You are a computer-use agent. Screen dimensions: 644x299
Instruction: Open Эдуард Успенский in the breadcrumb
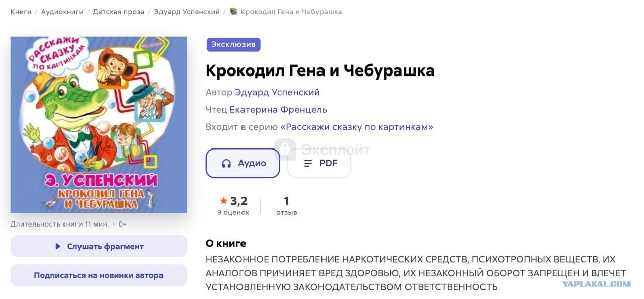[x=187, y=11]
